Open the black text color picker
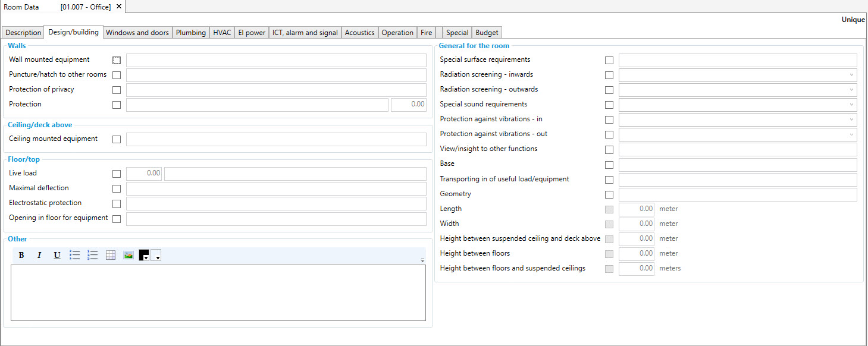The image size is (868, 346). click(144, 255)
